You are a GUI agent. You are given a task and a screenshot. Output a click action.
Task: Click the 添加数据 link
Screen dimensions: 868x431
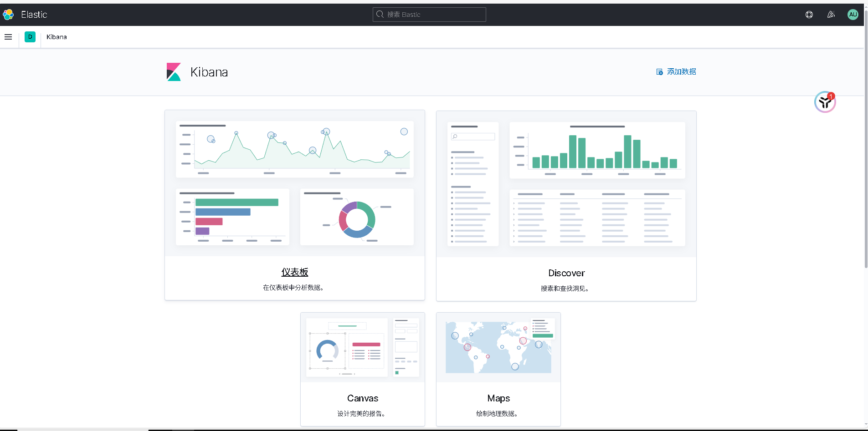pyautogui.click(x=681, y=71)
